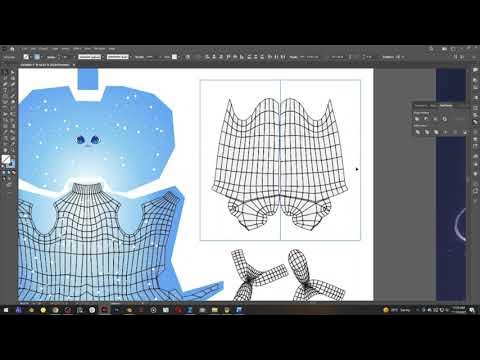Image resolution: width=480 pixels, height=360 pixels.
Task: Click the toolbar Stroke color box
Action: point(11,163)
